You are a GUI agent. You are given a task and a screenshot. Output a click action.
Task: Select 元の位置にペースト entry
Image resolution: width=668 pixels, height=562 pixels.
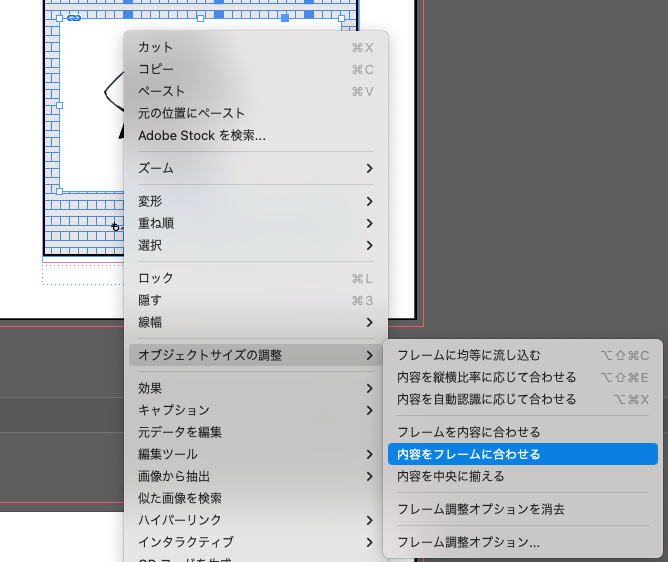pos(256,113)
